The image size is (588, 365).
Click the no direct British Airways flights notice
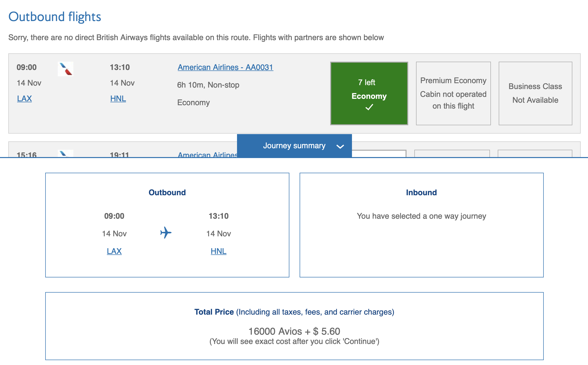[x=196, y=37]
